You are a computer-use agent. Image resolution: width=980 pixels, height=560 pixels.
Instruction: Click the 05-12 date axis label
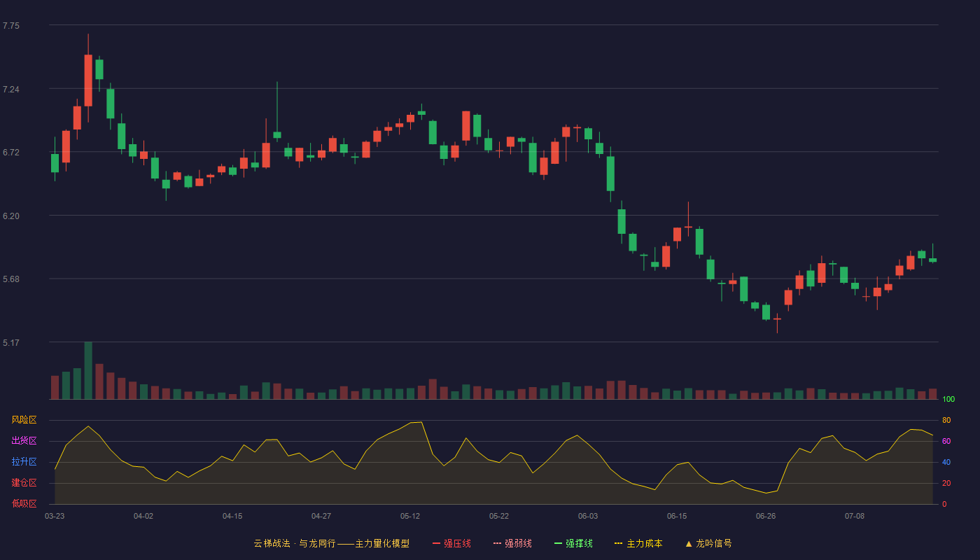click(x=410, y=516)
